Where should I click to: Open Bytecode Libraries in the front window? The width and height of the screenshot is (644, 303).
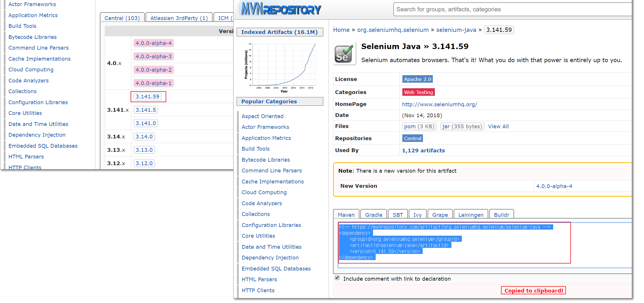pos(266,160)
